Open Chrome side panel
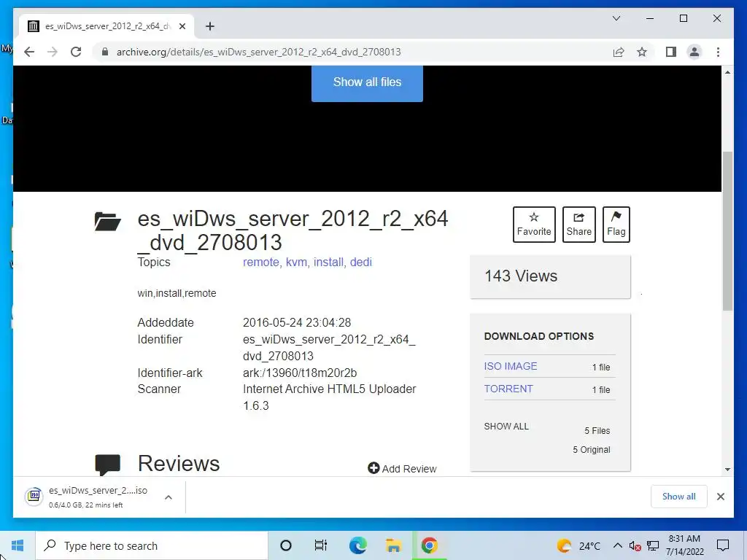Screen dimensions: 747x560 point(671,52)
